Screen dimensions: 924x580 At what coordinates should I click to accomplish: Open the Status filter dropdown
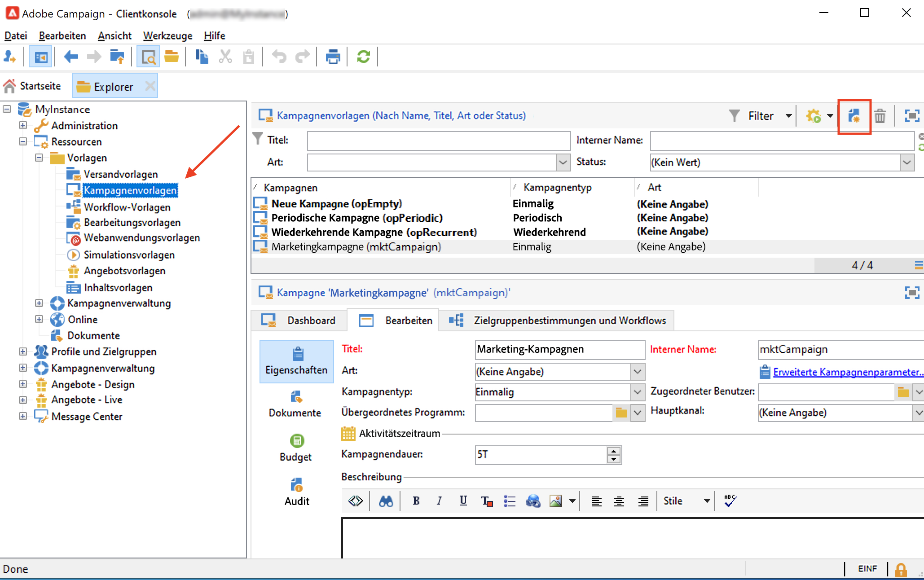(x=907, y=162)
